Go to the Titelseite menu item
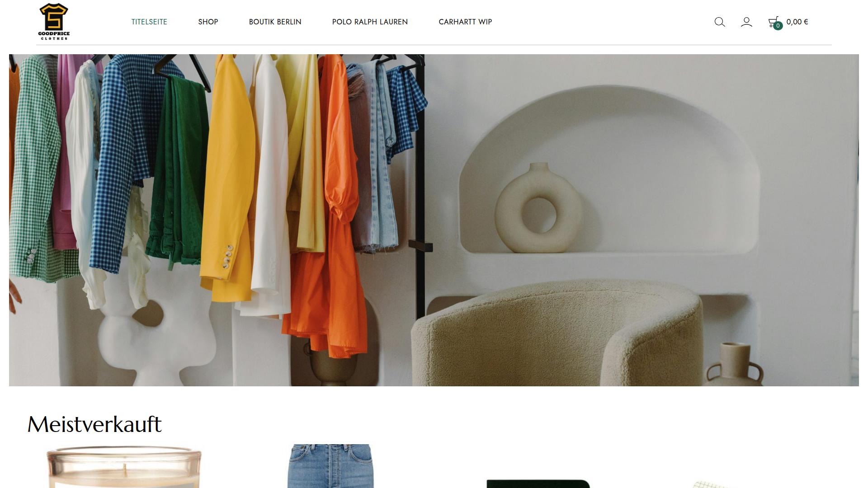The width and height of the screenshot is (868, 488). click(149, 22)
